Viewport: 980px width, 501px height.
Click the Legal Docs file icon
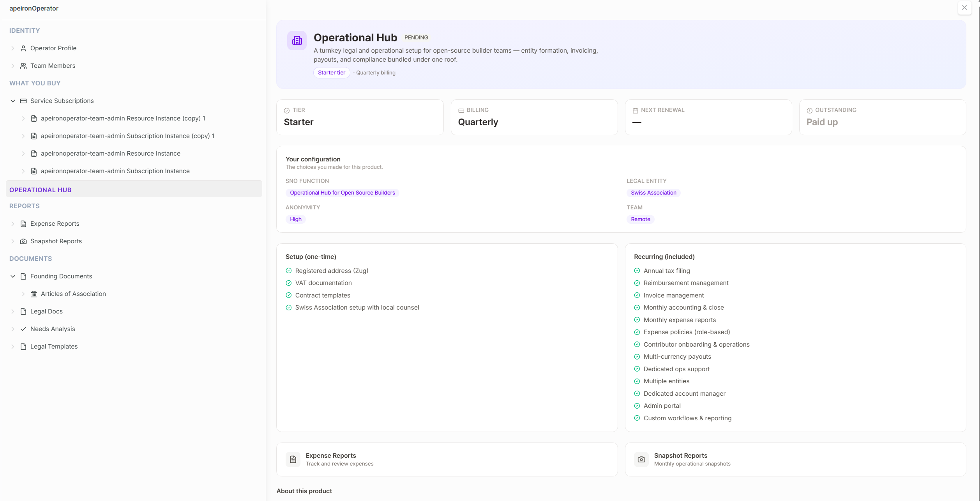23,312
